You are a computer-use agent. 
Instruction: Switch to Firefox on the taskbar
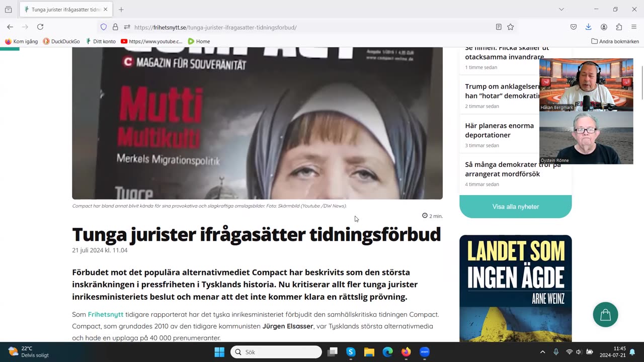pos(406,352)
